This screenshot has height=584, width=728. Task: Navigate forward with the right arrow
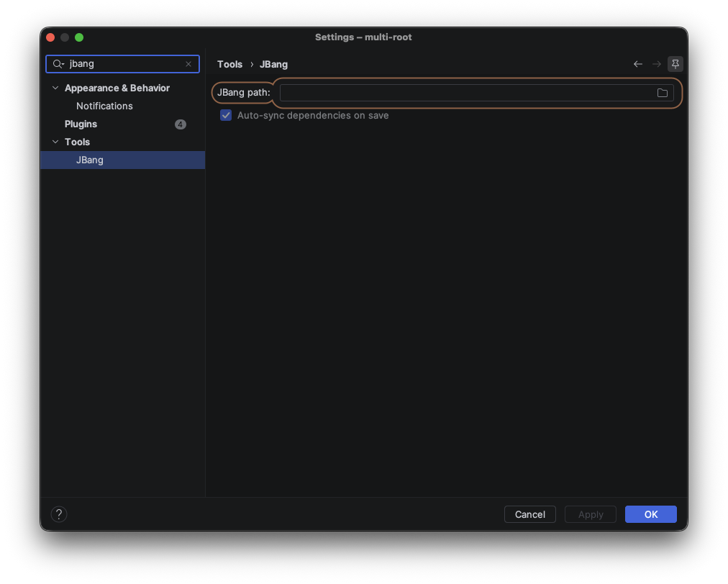pos(657,64)
